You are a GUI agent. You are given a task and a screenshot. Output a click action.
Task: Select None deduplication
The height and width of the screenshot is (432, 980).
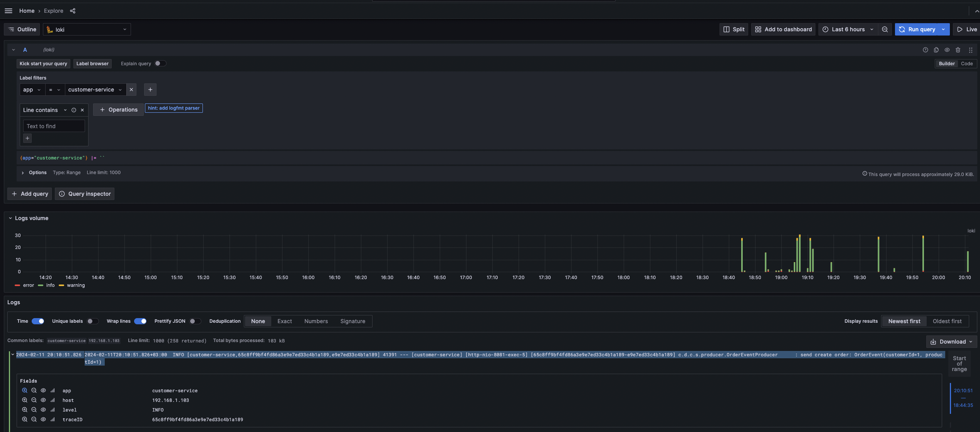[258, 321]
